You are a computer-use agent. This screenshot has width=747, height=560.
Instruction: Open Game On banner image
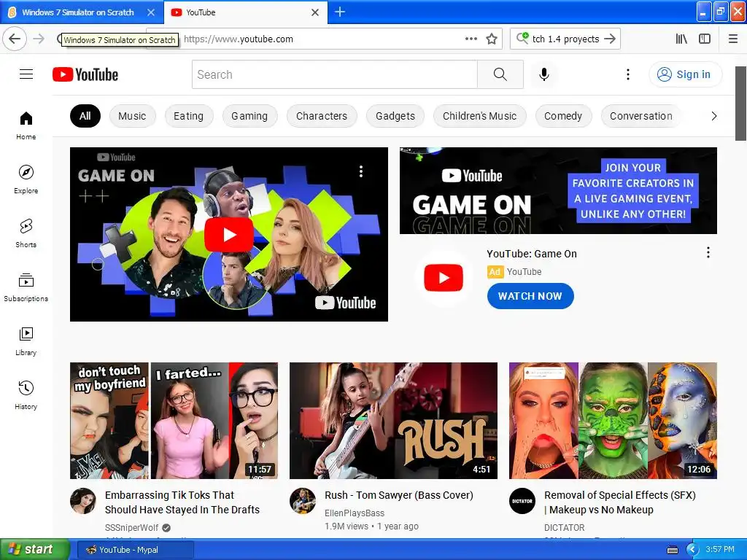point(558,190)
